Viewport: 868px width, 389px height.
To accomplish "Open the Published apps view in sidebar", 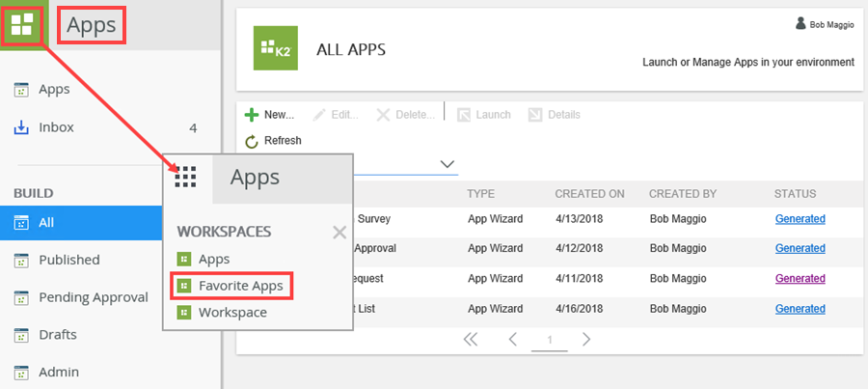I will click(x=68, y=260).
